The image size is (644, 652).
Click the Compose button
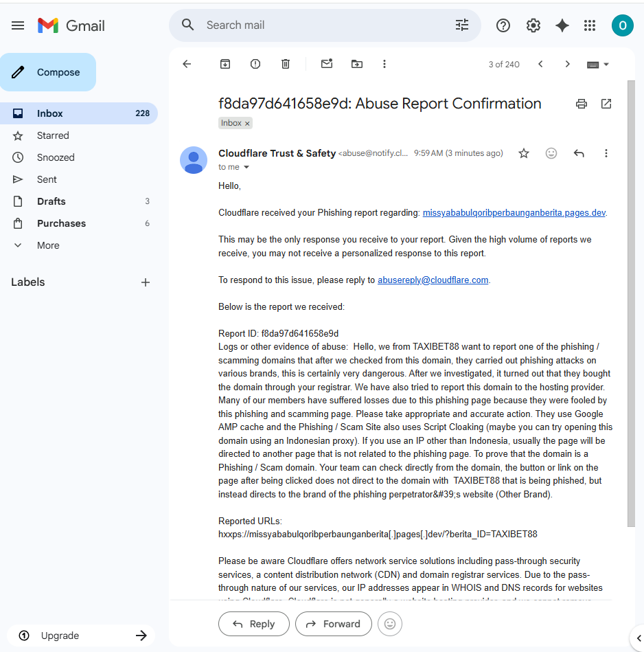[48, 72]
